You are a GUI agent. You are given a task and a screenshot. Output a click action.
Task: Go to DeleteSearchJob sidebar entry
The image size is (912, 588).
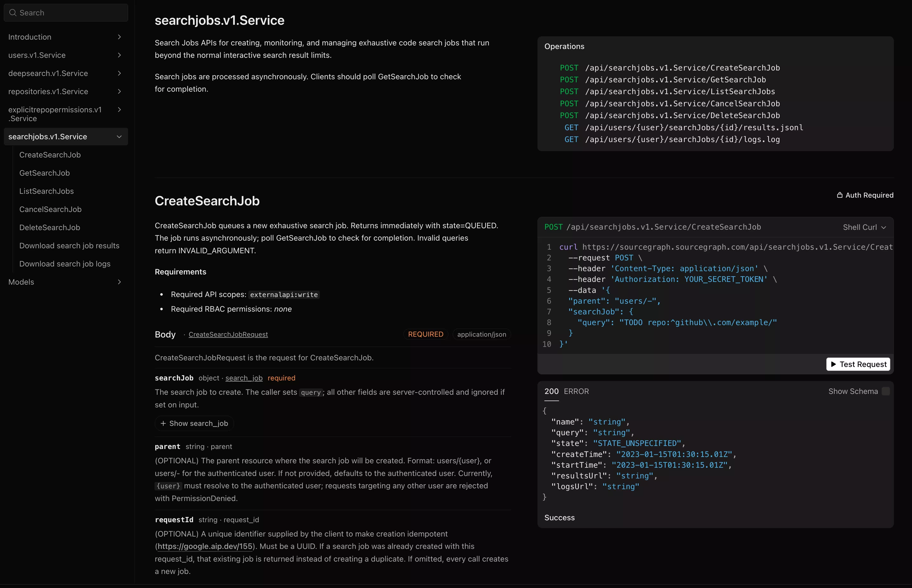(x=50, y=228)
